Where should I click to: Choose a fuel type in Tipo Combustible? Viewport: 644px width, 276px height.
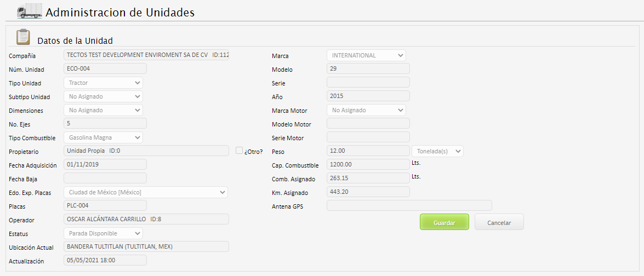[x=103, y=137]
